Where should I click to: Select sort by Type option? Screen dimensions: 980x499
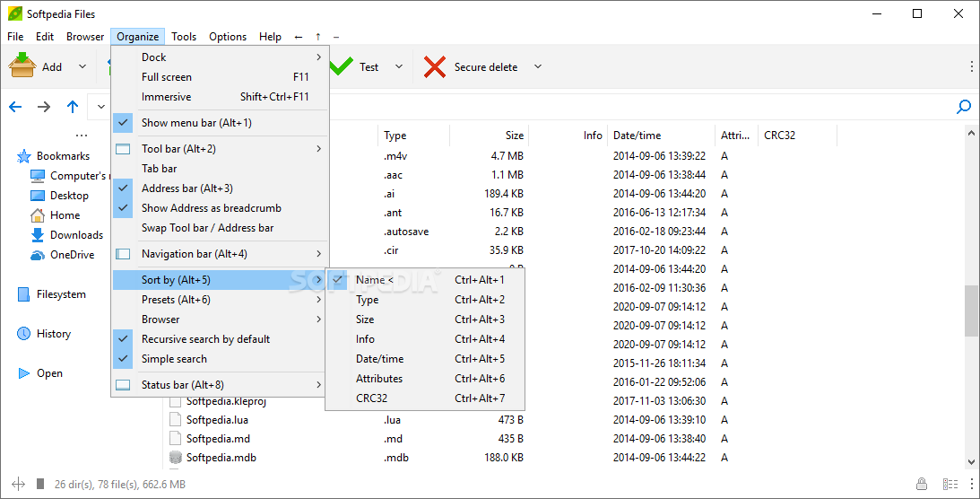click(425, 300)
